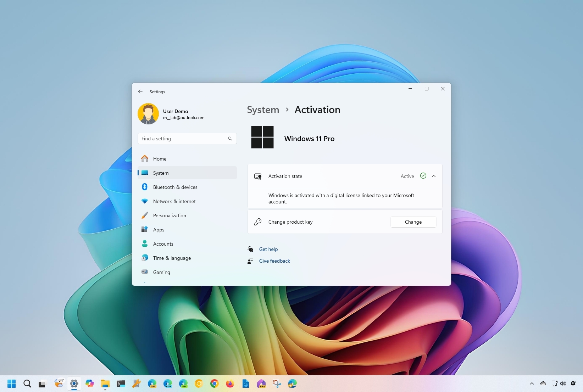The height and width of the screenshot is (392, 583).
Task: Click the Find a setting search box
Action: (187, 139)
